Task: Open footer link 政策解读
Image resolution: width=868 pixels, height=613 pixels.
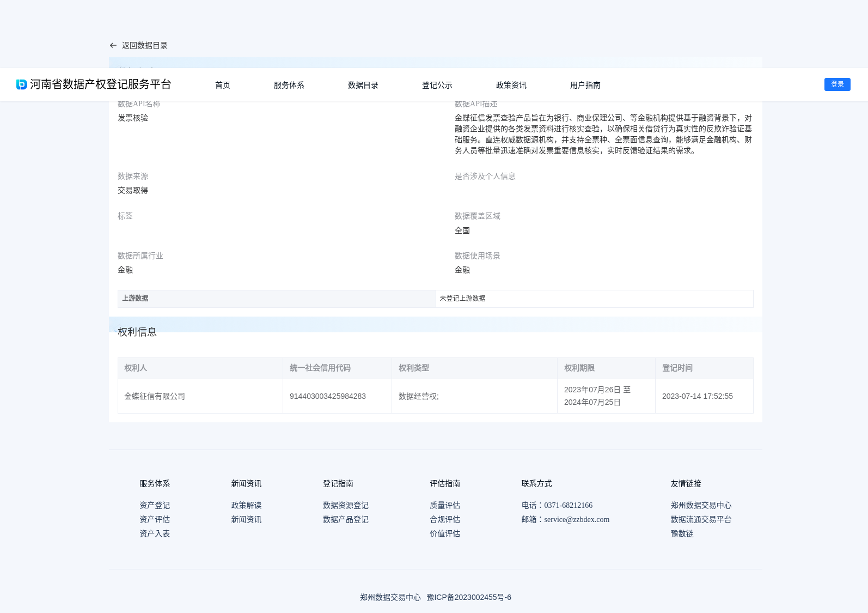Action: coord(246,506)
